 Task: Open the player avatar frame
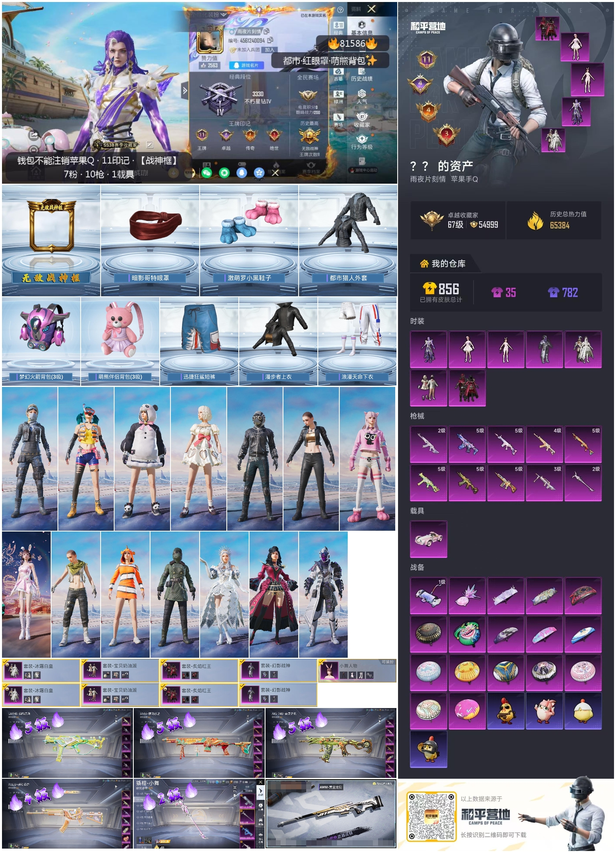[x=210, y=39]
